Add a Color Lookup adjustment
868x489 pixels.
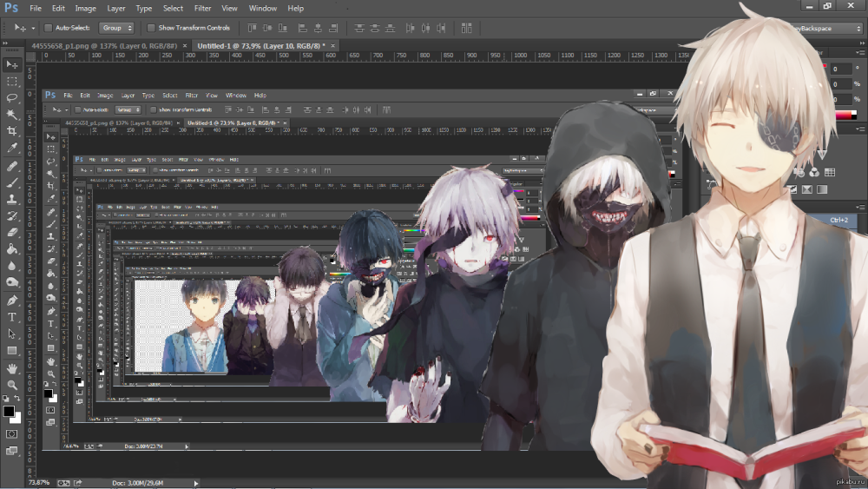tap(830, 172)
